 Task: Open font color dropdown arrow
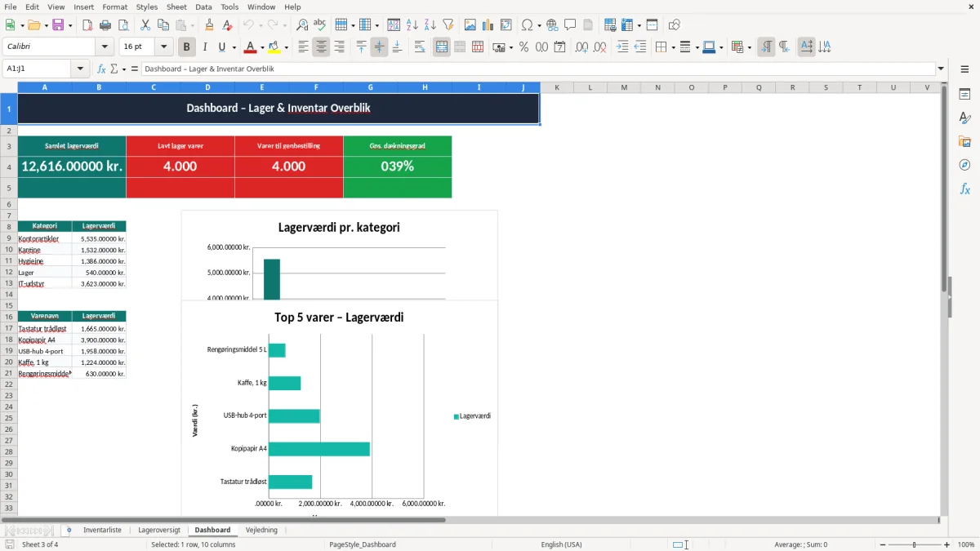click(262, 47)
